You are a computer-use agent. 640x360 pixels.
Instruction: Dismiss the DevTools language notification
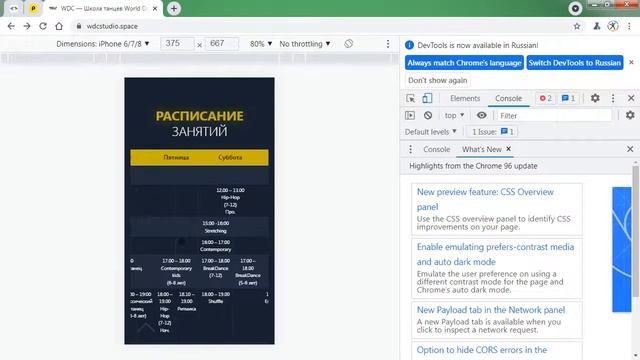(x=631, y=62)
